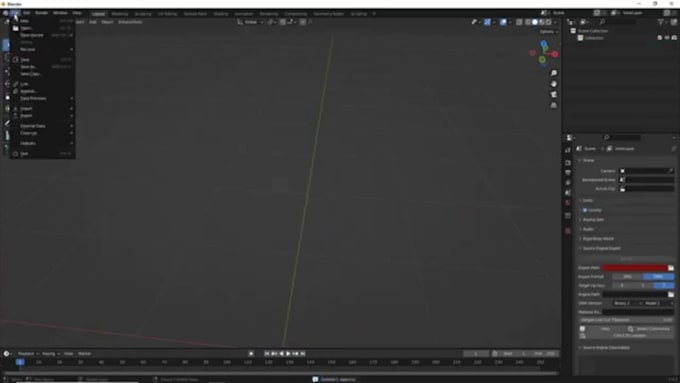Click the zoom magnifier icon in viewport
Screen dimensions: 680x383
point(554,73)
